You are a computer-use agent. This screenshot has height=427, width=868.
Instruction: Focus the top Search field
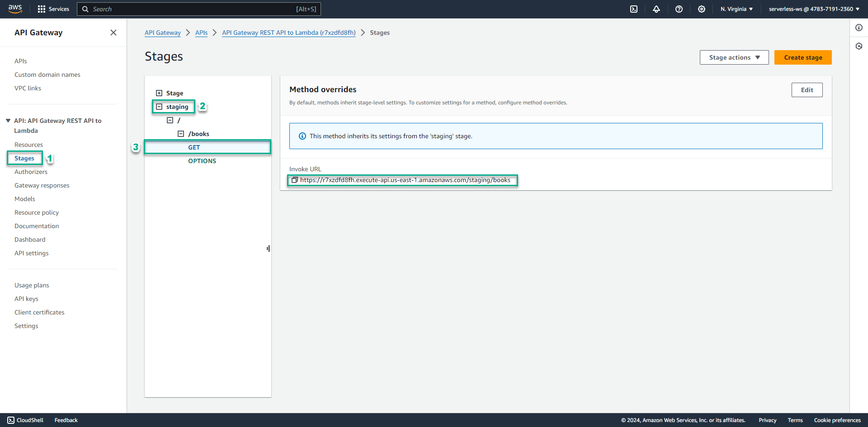[x=199, y=9]
